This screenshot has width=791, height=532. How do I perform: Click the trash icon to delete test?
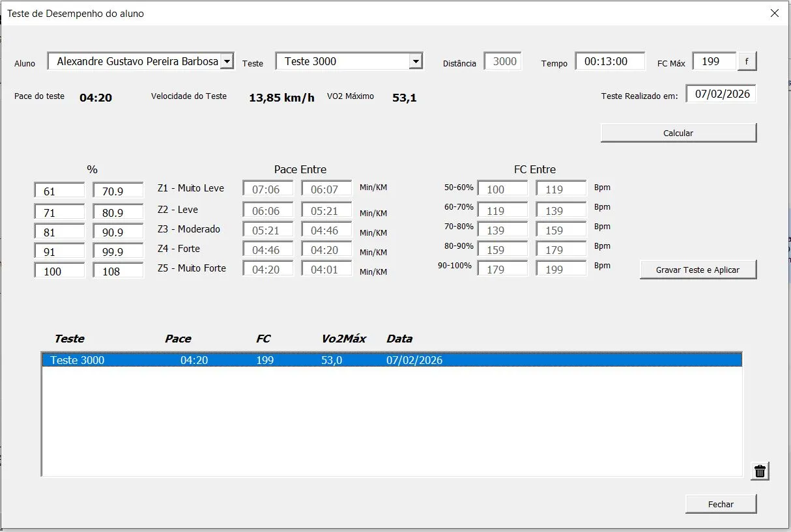759,471
